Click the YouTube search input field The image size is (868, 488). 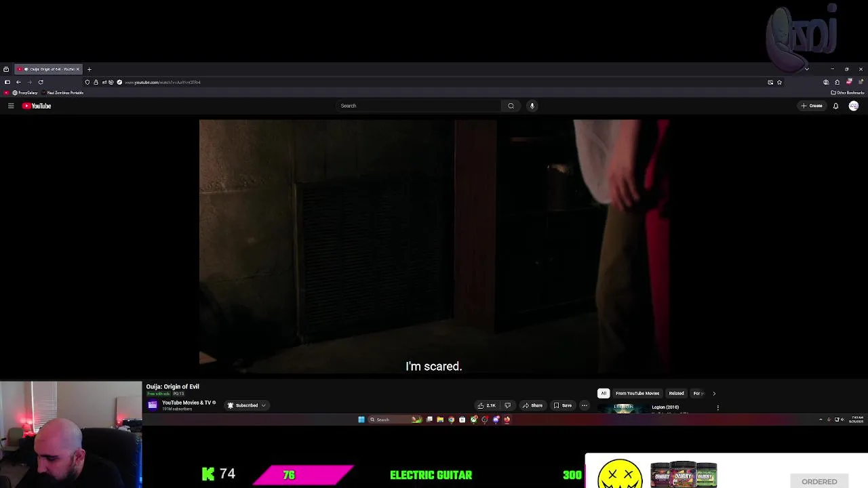419,106
